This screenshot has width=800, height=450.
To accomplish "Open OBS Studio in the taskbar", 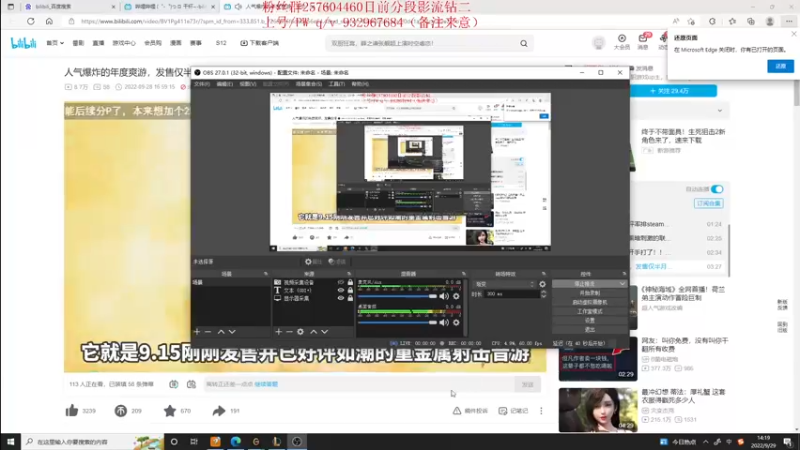I will 297,441.
